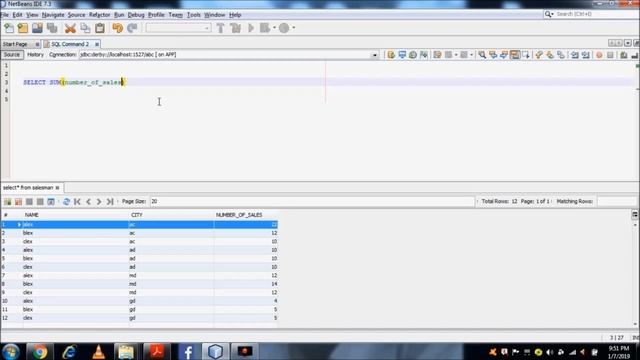Select row 12 with name clex, city gd

coord(139,318)
